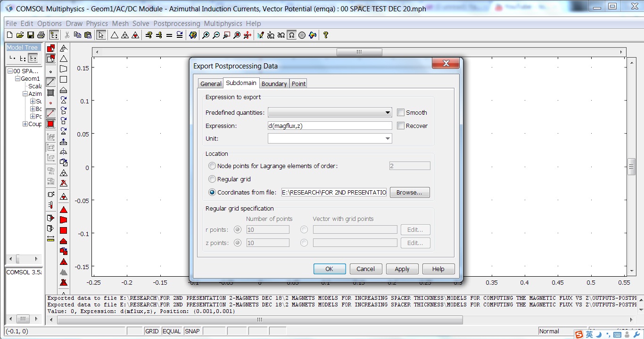Click the Initialize Mesh triangle icon
Screen dimensions: 644x339
(114, 35)
